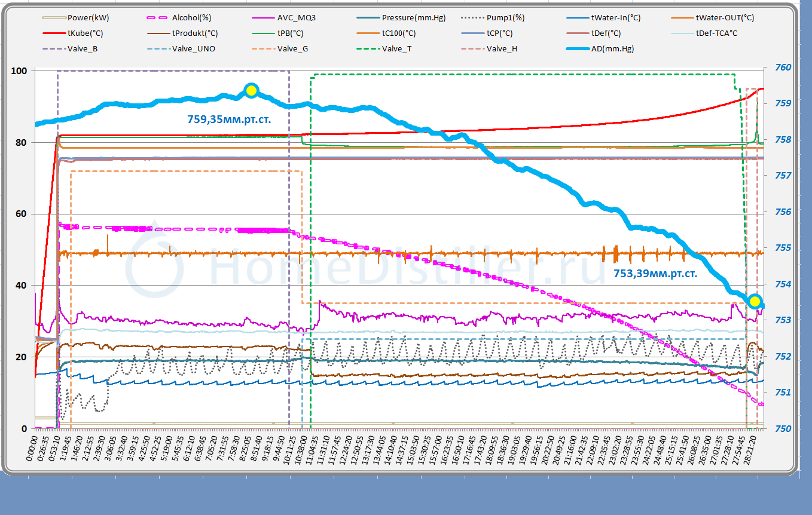812x515 pixels.
Task: Select the Valve_B dashed legend entry
Action: coord(83,49)
